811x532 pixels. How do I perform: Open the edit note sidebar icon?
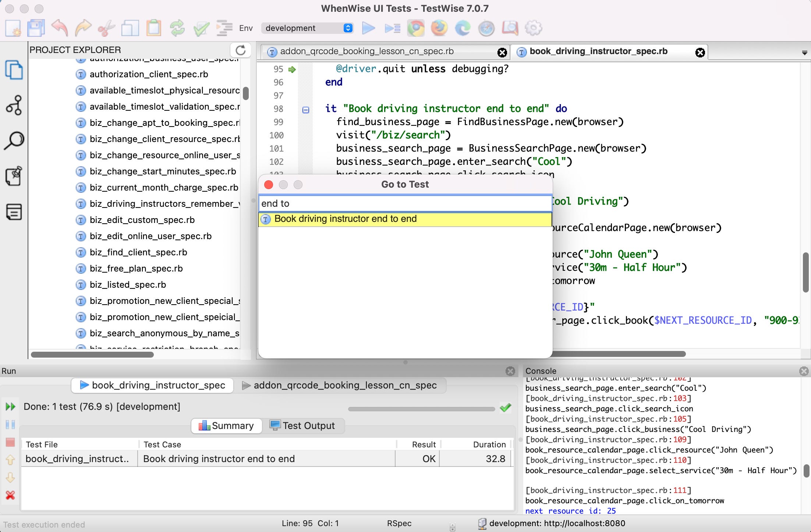click(x=14, y=176)
